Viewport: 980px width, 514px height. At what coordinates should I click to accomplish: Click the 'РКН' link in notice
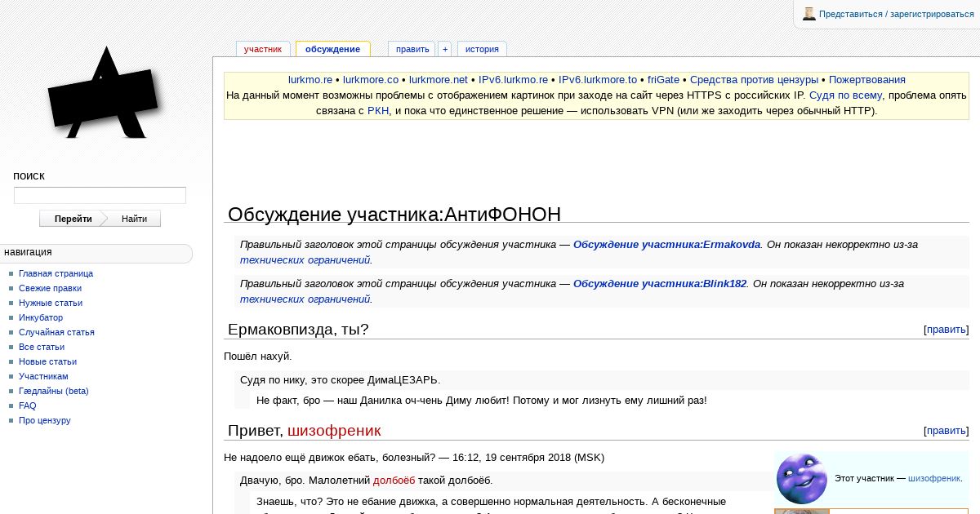[x=378, y=111]
